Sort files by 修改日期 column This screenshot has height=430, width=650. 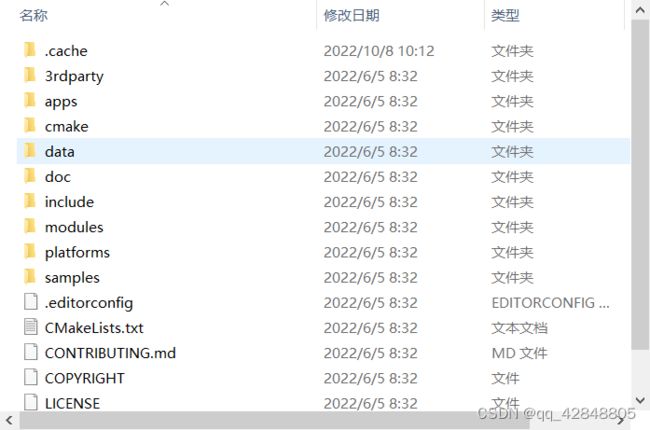(x=352, y=15)
